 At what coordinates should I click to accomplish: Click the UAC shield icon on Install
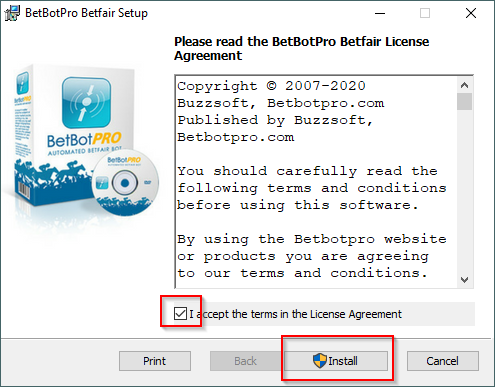click(320, 361)
